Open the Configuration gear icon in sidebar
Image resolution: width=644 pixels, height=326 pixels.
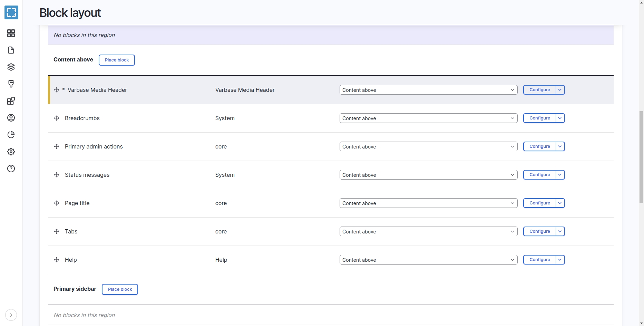tap(11, 152)
